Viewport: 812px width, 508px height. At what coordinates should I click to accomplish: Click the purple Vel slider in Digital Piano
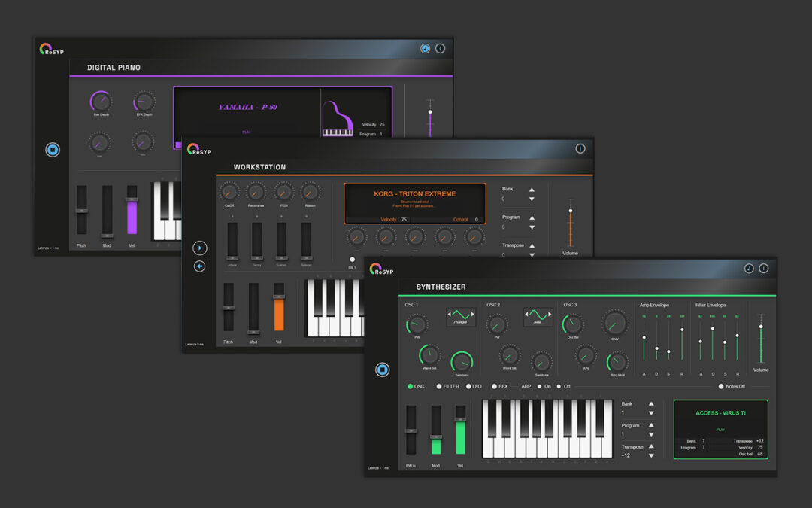[x=132, y=210]
